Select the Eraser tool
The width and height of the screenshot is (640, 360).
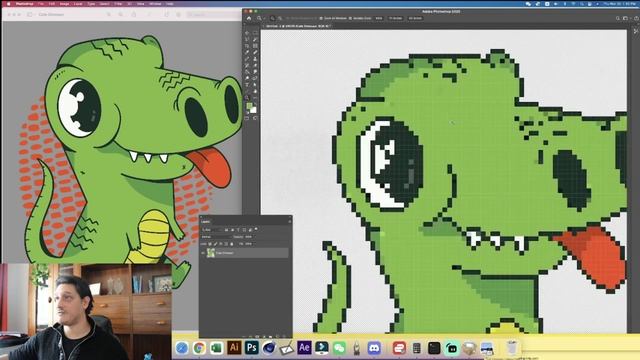(x=255, y=65)
